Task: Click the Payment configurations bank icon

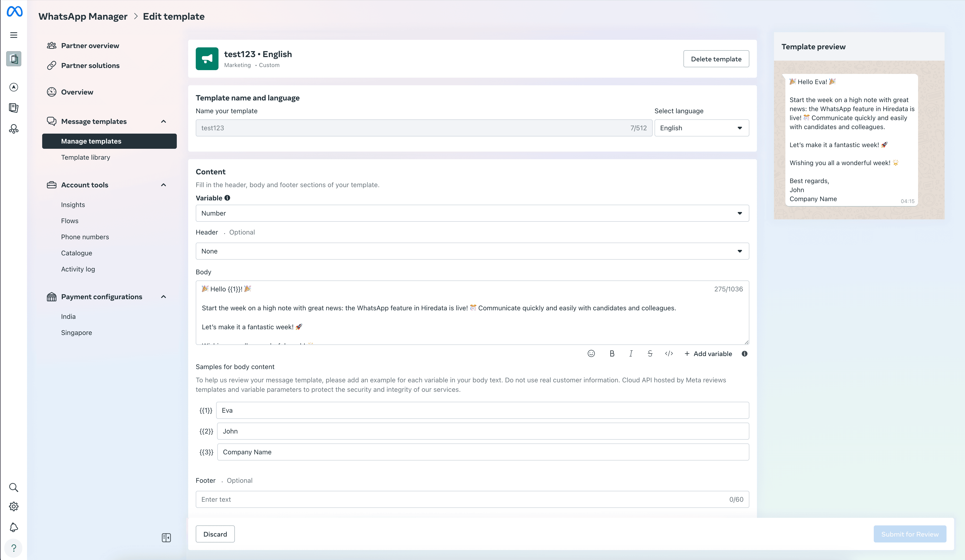Action: click(52, 297)
